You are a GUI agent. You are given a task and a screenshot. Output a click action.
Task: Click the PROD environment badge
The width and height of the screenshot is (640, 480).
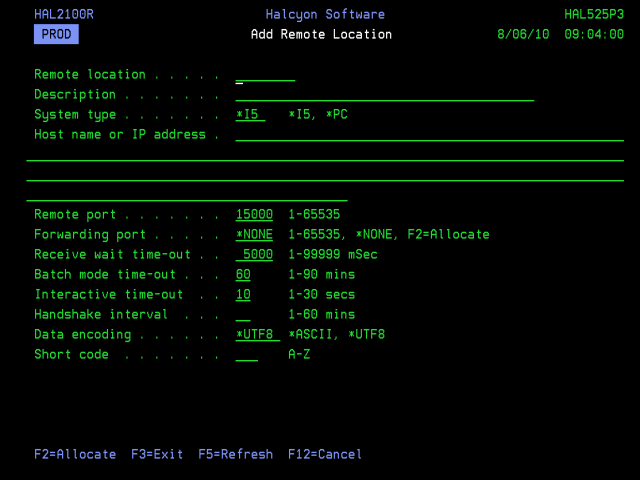tap(56, 35)
